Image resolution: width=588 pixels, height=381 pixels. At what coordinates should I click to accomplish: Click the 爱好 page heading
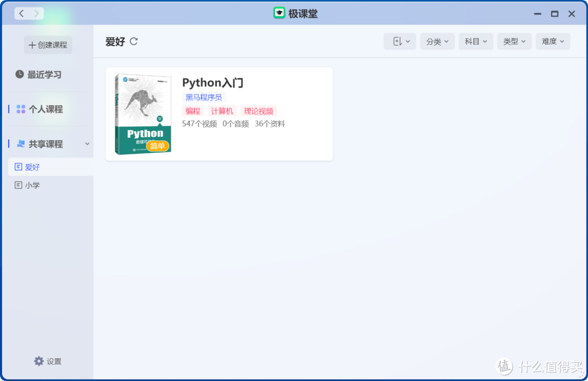pos(115,41)
